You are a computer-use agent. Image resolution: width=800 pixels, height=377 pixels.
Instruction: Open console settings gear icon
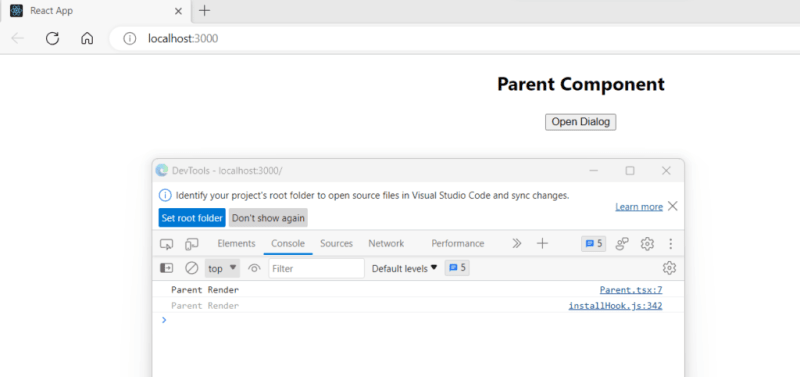coord(669,268)
